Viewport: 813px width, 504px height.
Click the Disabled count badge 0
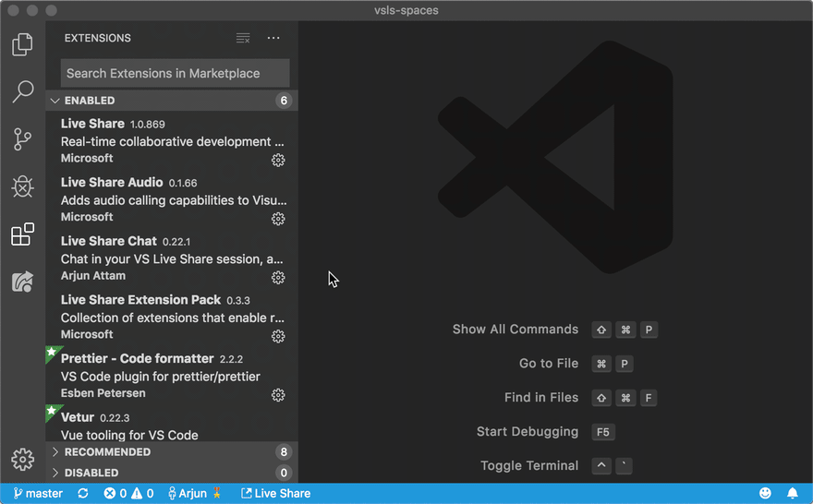(x=284, y=473)
